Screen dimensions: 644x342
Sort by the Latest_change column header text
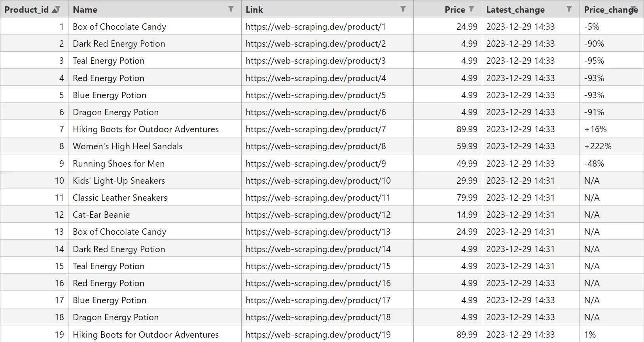click(515, 9)
